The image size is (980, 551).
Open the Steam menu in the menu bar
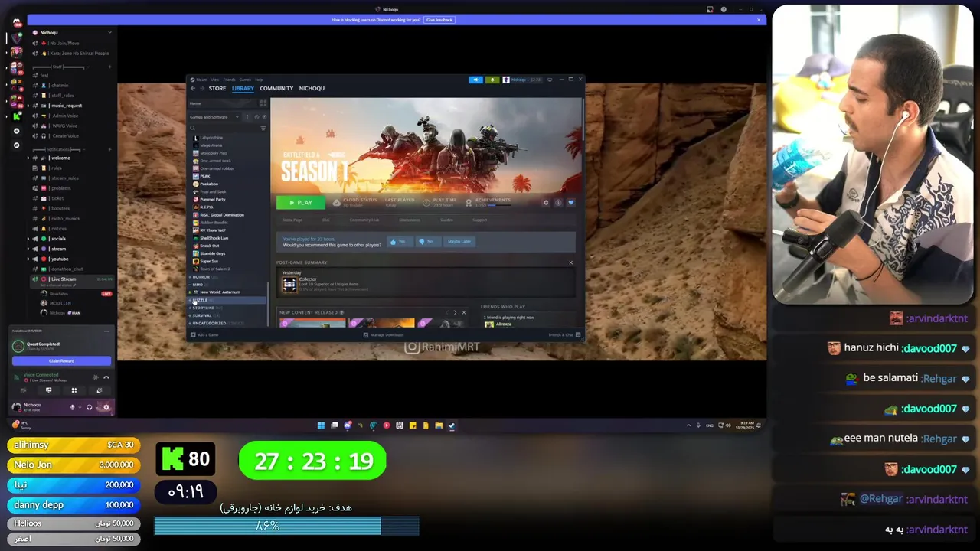pyautogui.click(x=201, y=80)
